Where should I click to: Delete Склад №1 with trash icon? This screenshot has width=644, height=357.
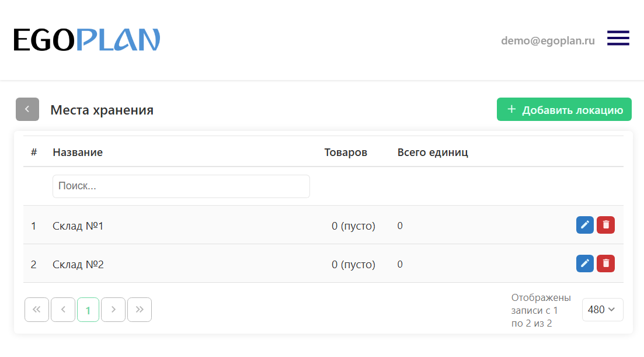[606, 225]
